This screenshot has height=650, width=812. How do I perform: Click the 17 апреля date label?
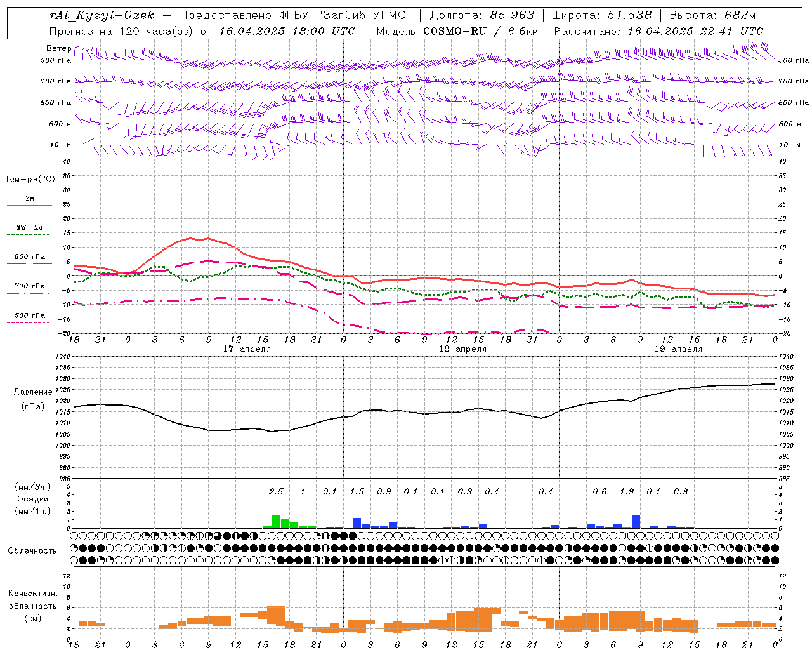point(247,349)
